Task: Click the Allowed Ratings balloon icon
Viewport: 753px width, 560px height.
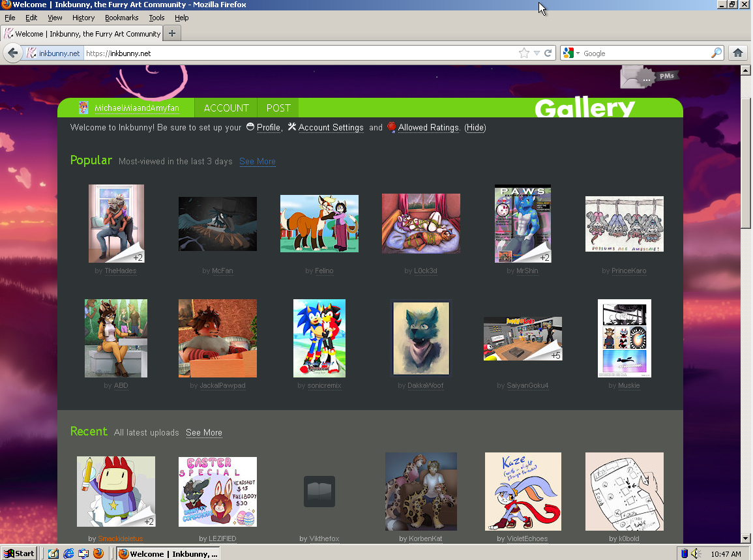Action: [x=391, y=126]
